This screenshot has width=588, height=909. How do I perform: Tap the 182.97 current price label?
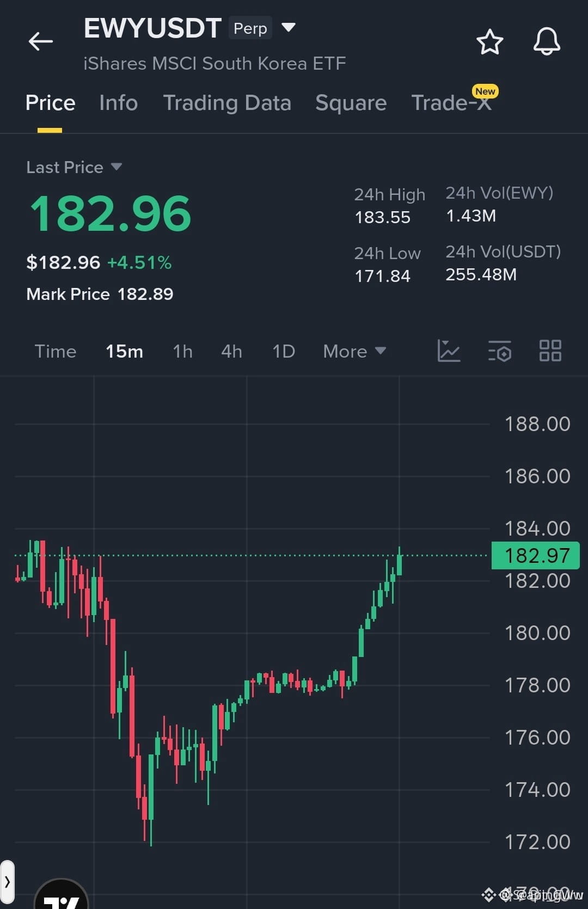point(536,556)
